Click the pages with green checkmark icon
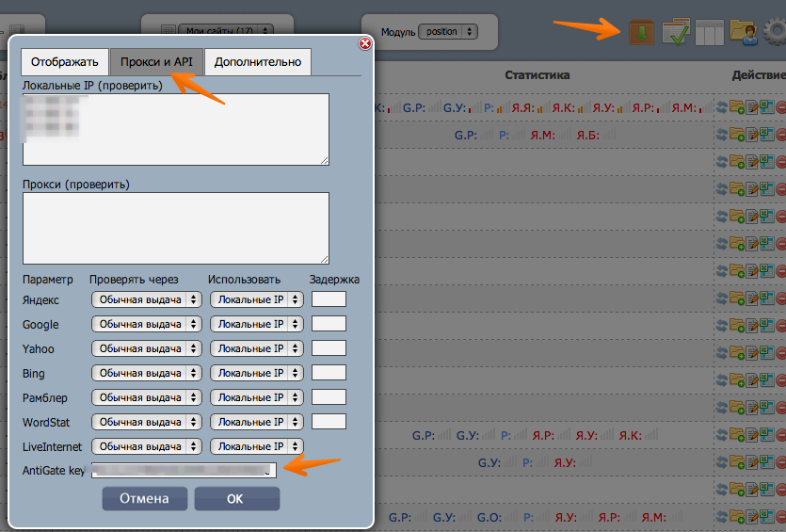The height and width of the screenshot is (532, 786). pyautogui.click(x=676, y=32)
